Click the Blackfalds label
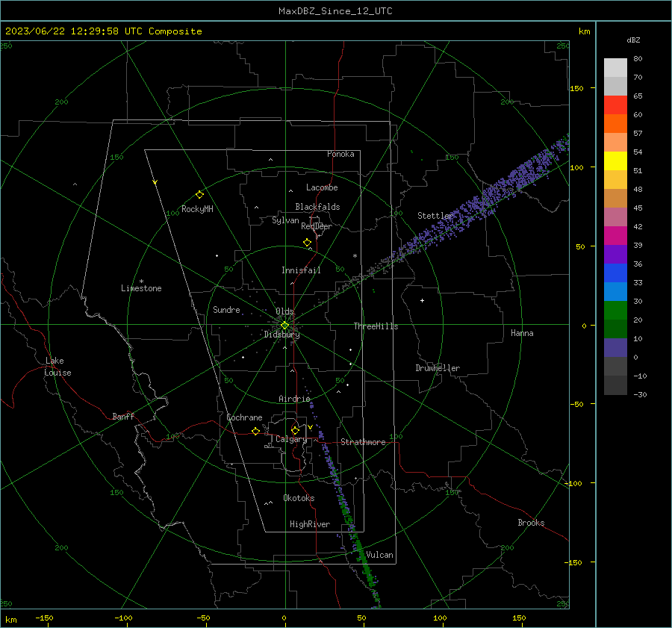Viewport: 672px width, 628px height. pyautogui.click(x=317, y=207)
